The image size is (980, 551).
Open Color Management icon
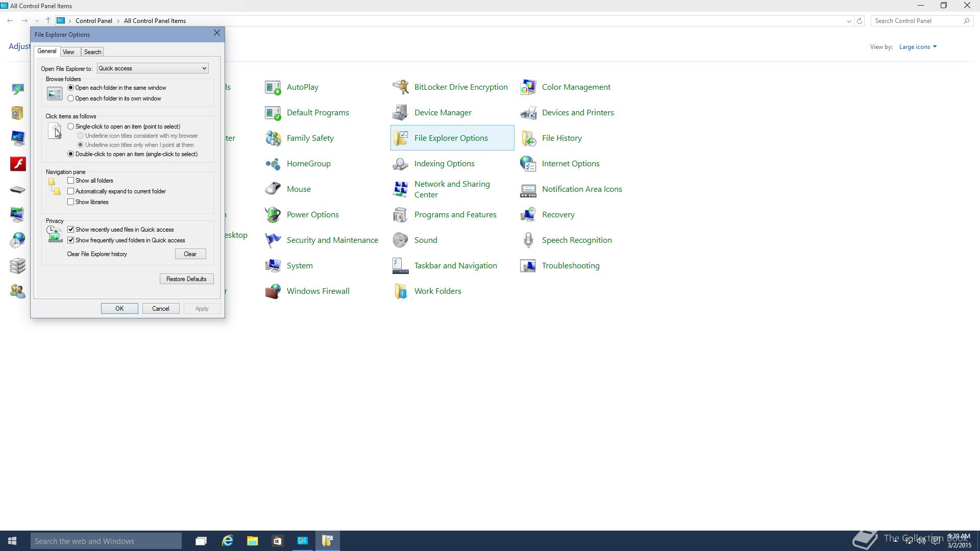click(528, 87)
